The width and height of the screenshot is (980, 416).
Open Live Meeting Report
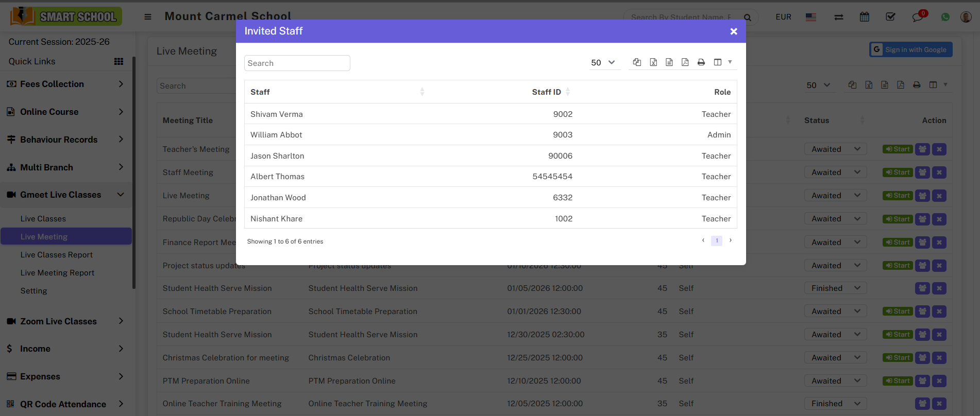point(57,273)
